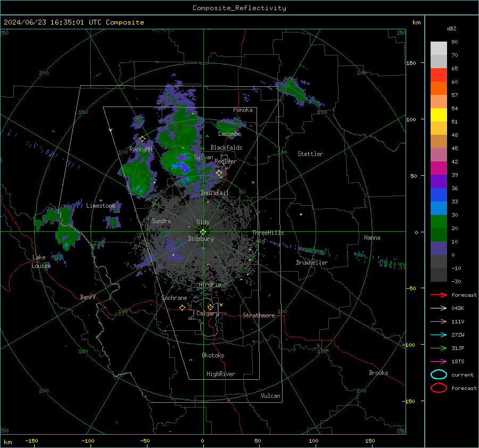Screen dimensions: 479x448
Task: Select the orange 111V arrow symbol
Action: [x=439, y=321]
